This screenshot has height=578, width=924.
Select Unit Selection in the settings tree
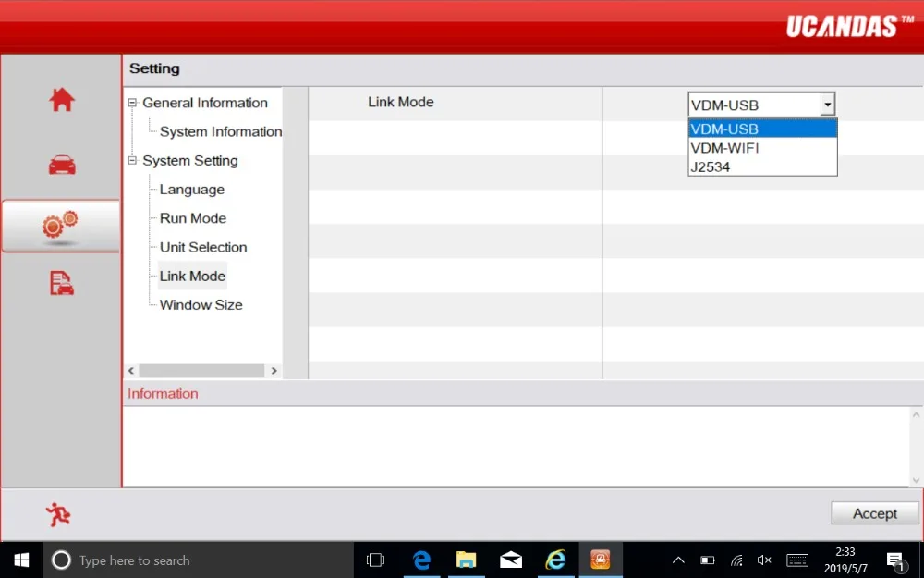pyautogui.click(x=202, y=247)
